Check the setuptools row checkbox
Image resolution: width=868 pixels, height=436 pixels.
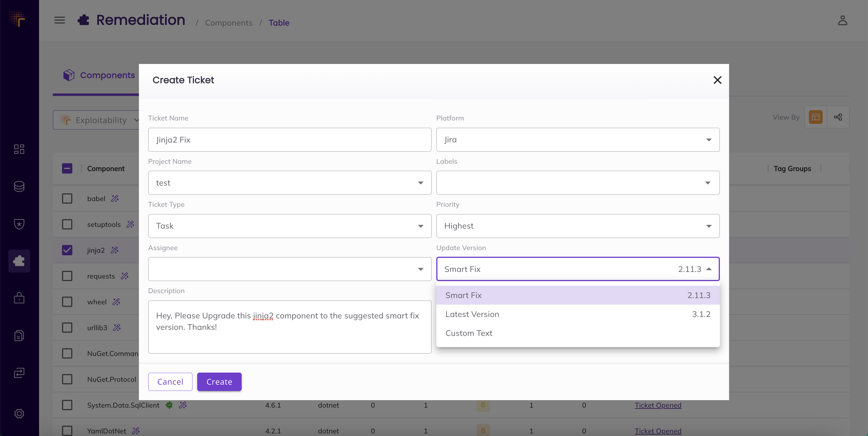(67, 224)
